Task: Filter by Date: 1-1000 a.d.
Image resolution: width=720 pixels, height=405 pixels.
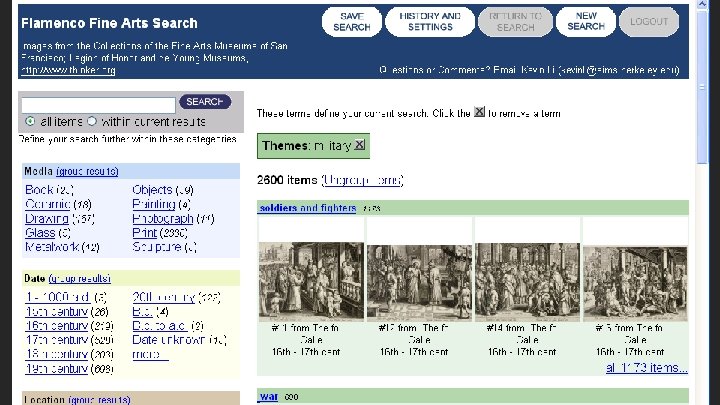Action: pos(58,298)
